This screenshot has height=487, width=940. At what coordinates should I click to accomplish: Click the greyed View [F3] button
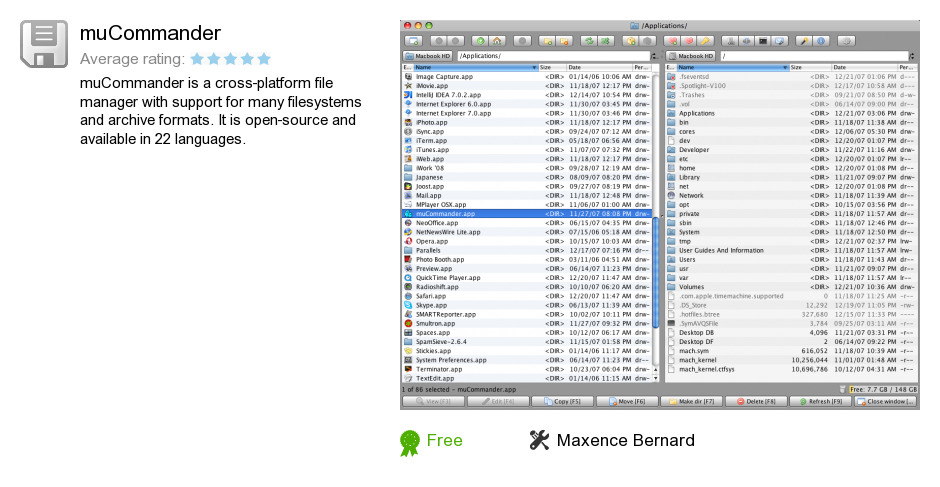click(433, 401)
